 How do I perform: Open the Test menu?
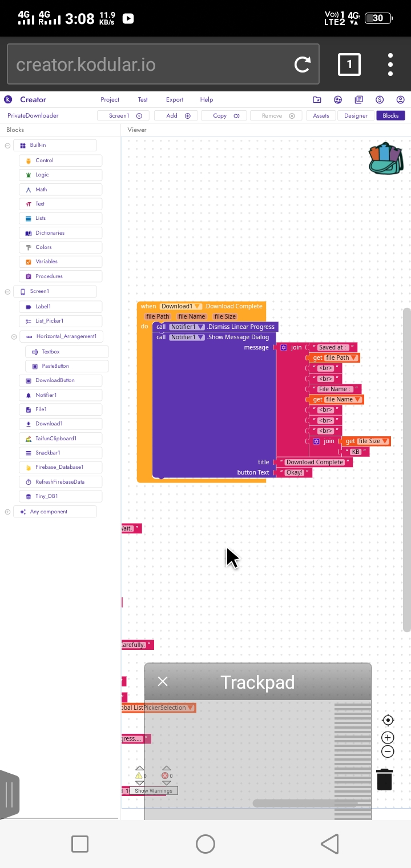143,99
